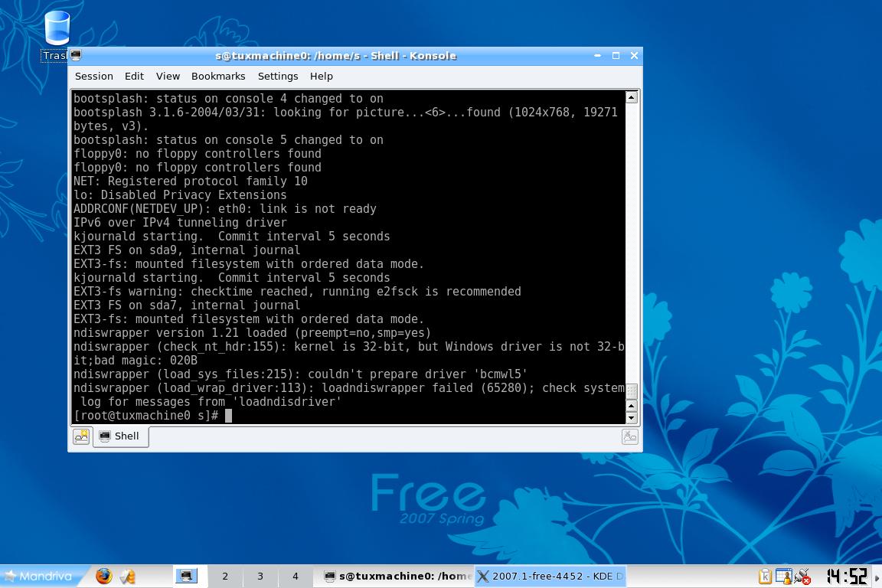
Task: Click the new session icon button
Action: pos(82,436)
